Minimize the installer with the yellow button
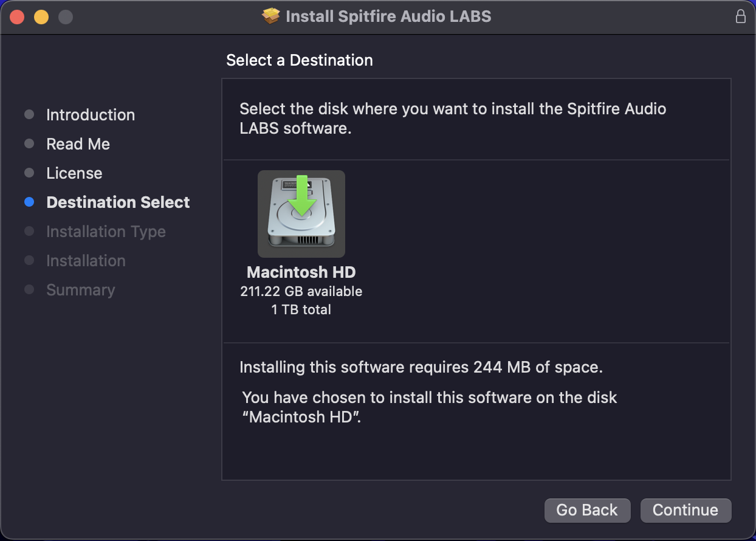 click(41, 17)
